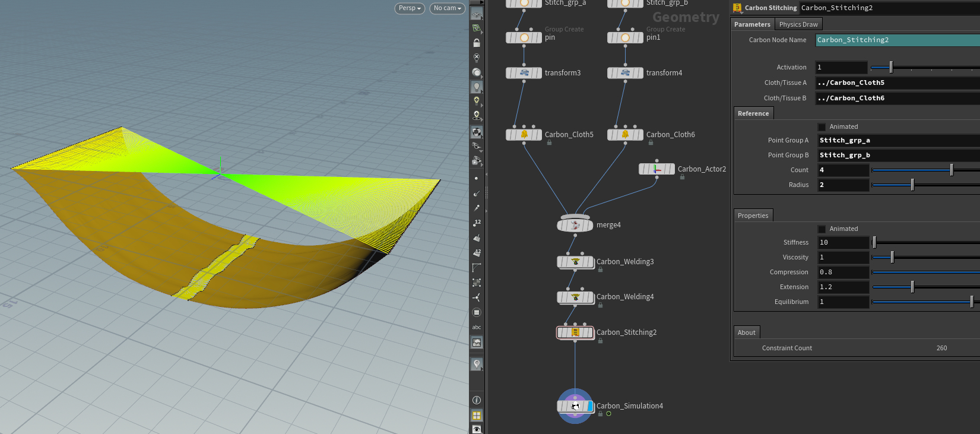Image resolution: width=980 pixels, height=434 pixels.
Task: Click the Stiffness slider handle
Action: point(874,242)
